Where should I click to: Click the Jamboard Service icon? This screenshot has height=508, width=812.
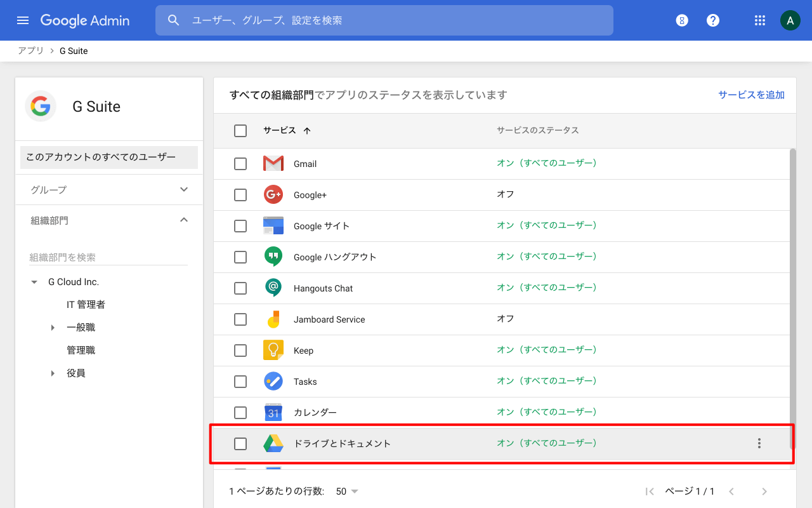[x=273, y=319]
